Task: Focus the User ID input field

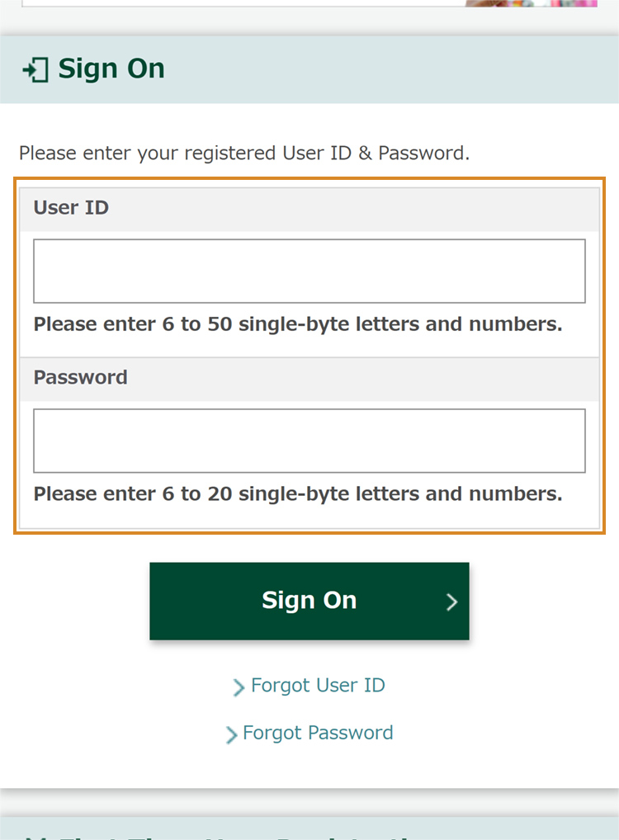Action: (309, 271)
